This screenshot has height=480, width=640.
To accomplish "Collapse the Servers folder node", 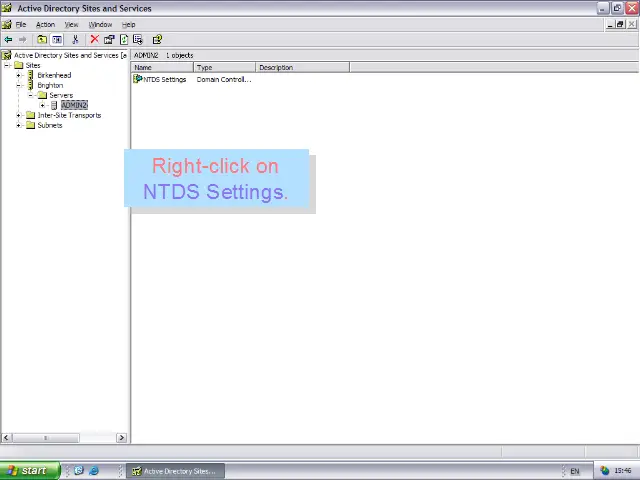I will (30, 95).
